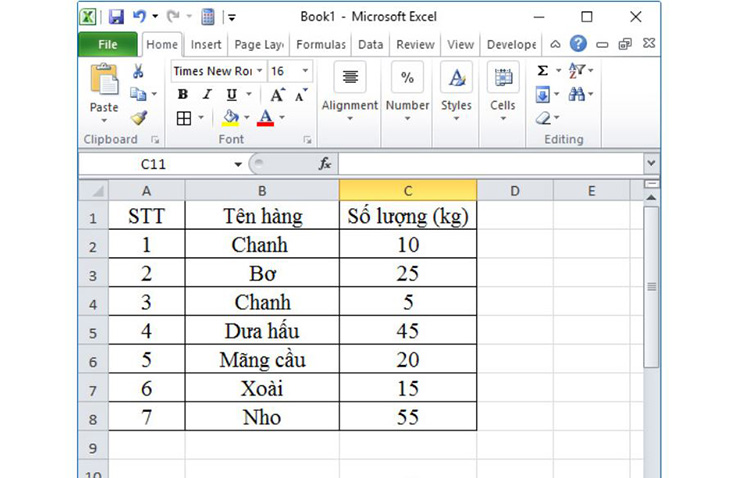This screenshot has width=750, height=478.
Task: Open the font size dropdown
Action: click(x=305, y=71)
